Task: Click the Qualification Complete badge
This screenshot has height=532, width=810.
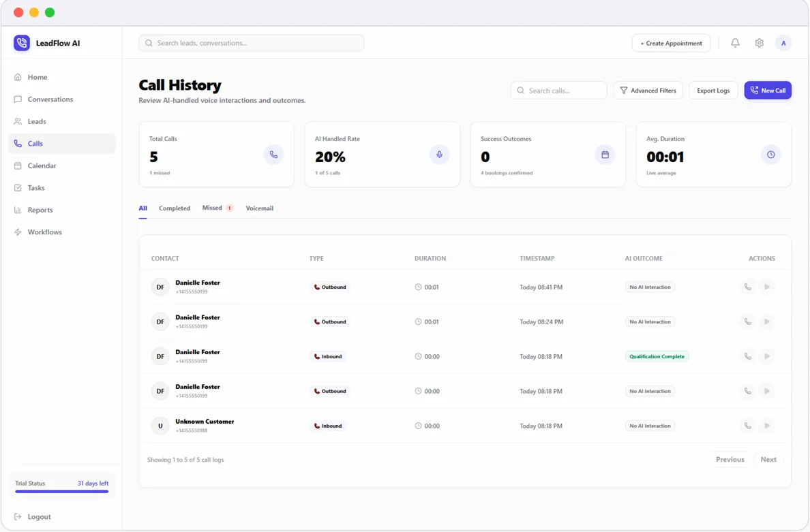Action: 657,356
